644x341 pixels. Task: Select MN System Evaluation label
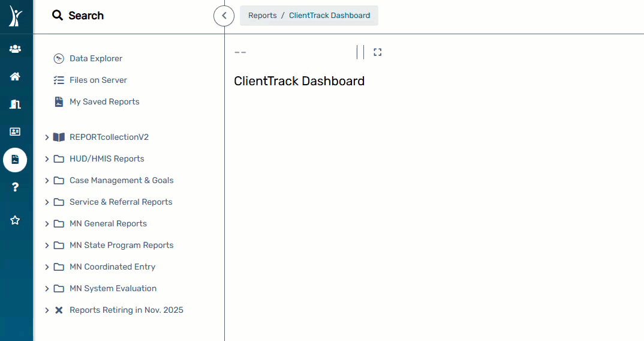(113, 288)
